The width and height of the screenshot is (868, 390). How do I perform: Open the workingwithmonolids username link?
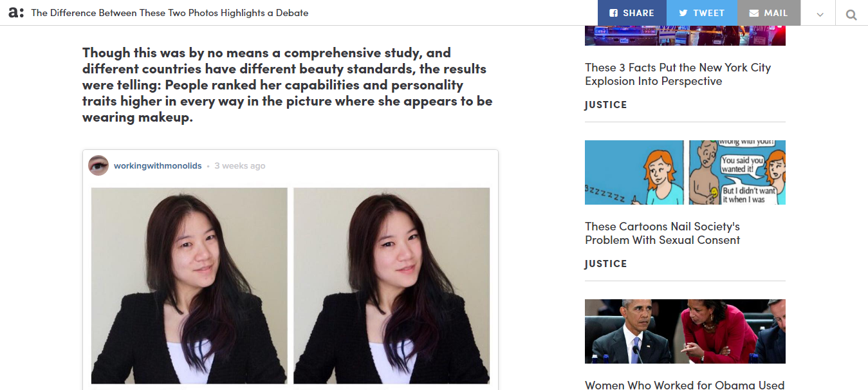click(x=158, y=165)
